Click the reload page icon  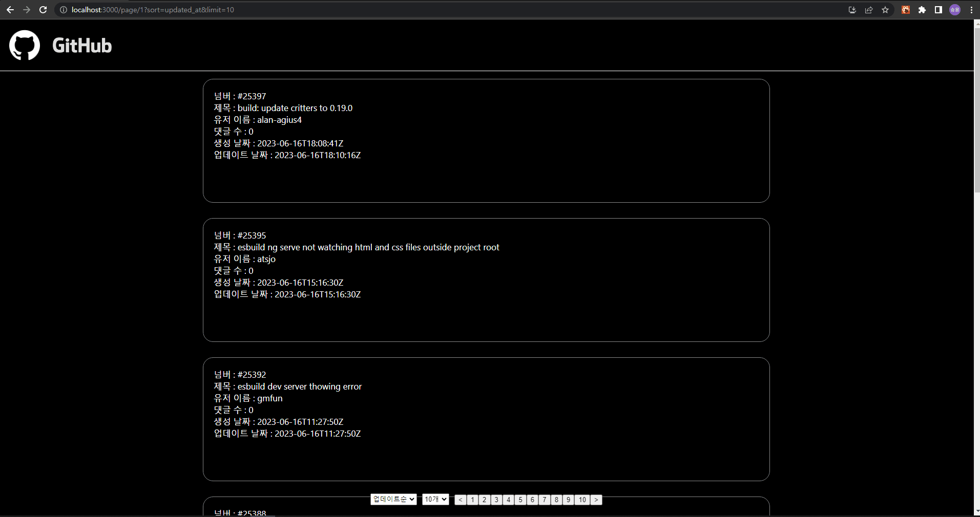pyautogui.click(x=43, y=10)
